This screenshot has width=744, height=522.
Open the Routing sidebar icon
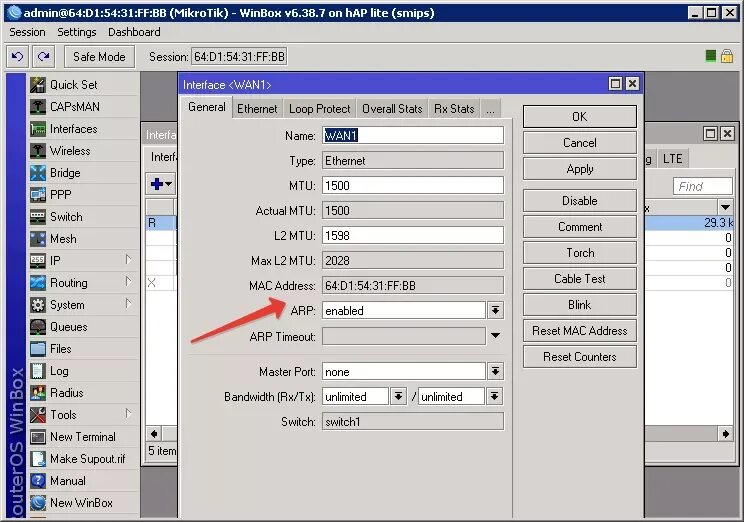(x=38, y=283)
